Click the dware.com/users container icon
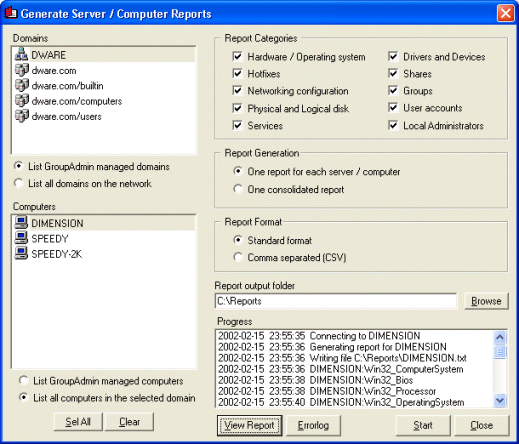This screenshot has width=519, height=444. tap(22, 116)
